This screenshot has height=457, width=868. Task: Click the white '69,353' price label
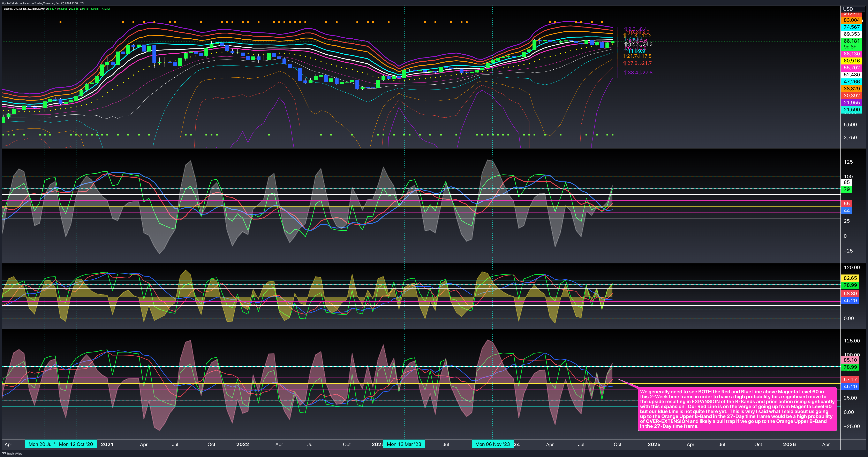point(852,34)
